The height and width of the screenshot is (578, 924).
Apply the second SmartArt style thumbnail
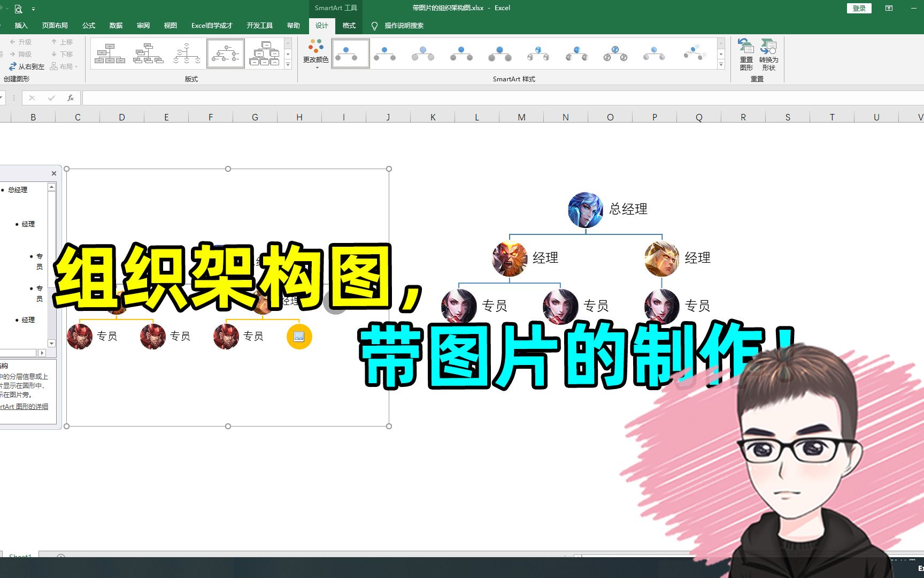(384, 54)
